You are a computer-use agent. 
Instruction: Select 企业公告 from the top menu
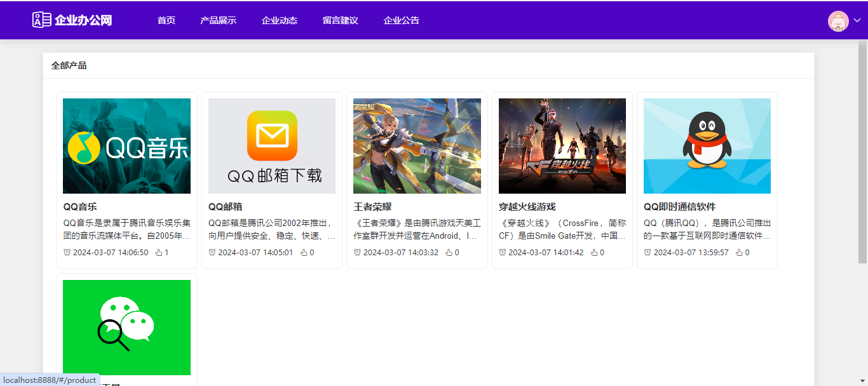401,20
